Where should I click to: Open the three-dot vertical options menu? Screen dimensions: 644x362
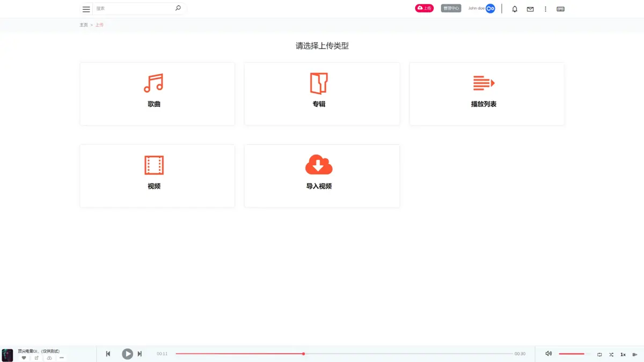[545, 9]
